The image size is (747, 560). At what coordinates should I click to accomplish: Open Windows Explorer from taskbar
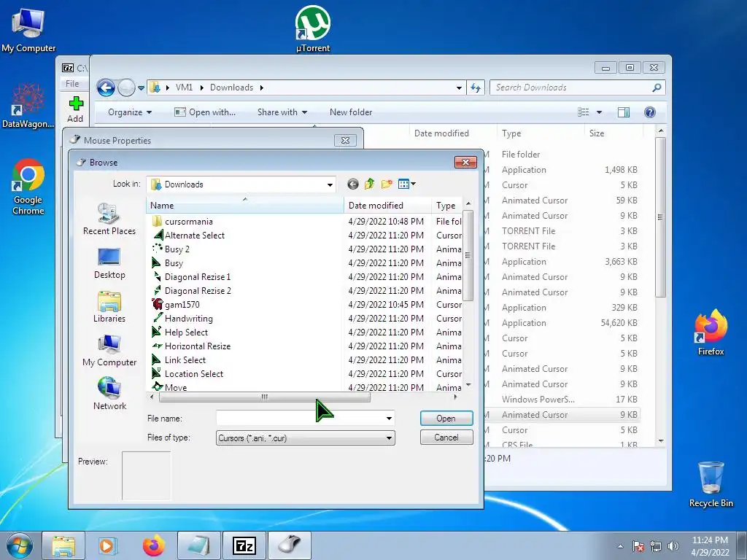(63, 545)
